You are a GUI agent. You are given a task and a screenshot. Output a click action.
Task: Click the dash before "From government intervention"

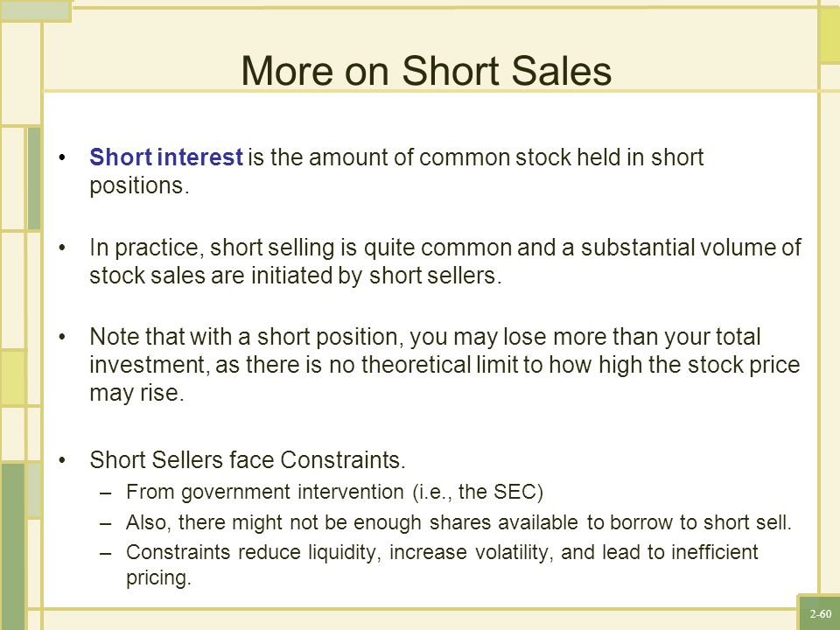(x=106, y=493)
